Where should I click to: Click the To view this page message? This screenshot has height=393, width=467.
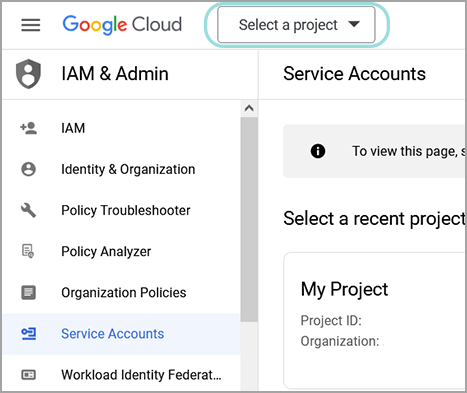(409, 151)
